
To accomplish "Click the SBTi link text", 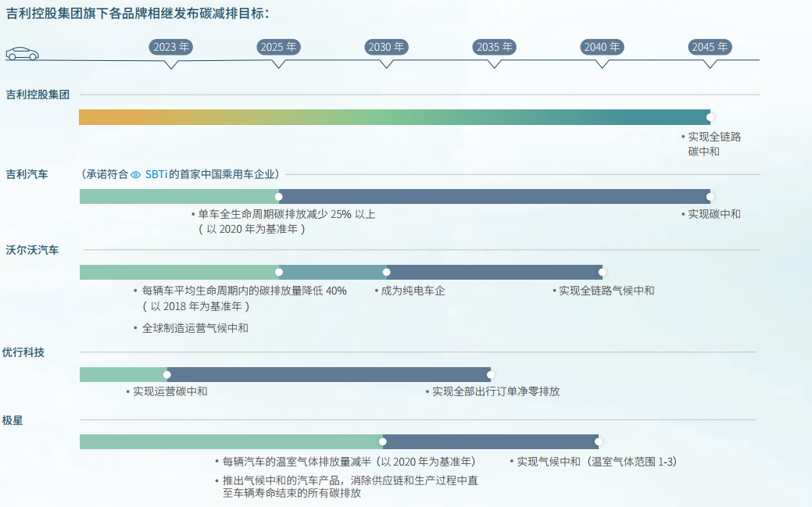I will point(156,174).
